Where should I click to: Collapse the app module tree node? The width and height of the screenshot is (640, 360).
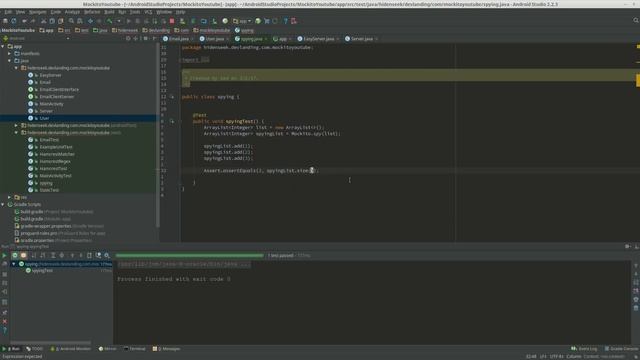pyautogui.click(x=3, y=47)
